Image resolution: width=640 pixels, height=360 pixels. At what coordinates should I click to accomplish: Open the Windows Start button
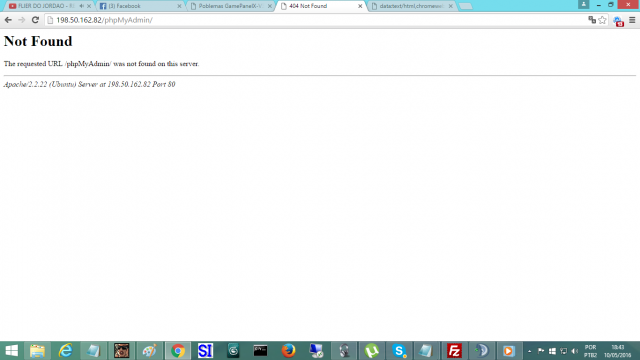11,351
